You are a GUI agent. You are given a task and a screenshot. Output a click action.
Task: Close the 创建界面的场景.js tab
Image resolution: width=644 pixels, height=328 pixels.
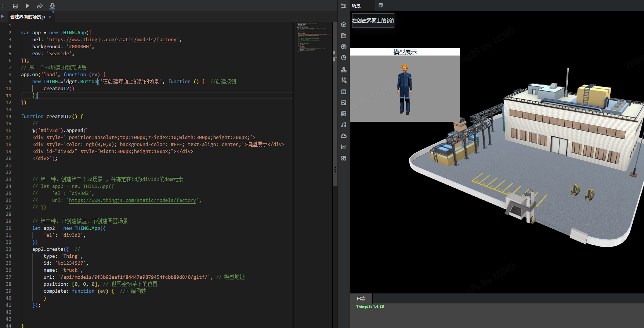[50, 17]
